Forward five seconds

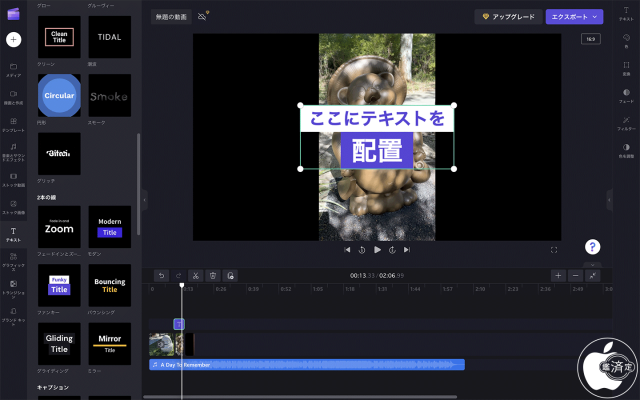(x=392, y=250)
